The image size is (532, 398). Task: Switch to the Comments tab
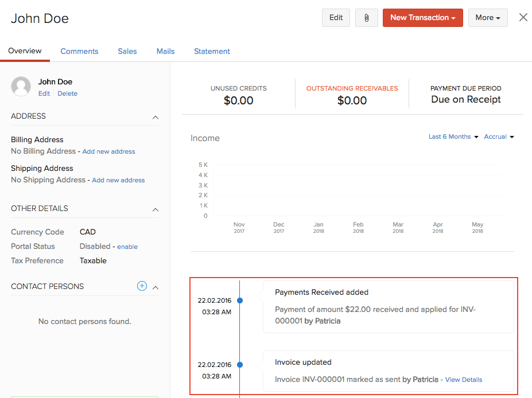click(79, 51)
